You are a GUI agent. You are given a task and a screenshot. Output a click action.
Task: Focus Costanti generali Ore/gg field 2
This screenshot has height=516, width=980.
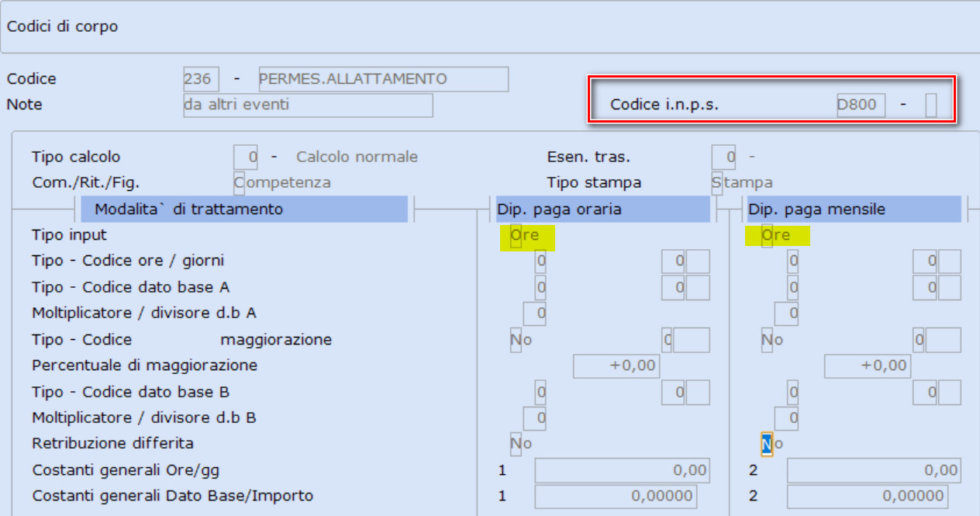(874, 470)
